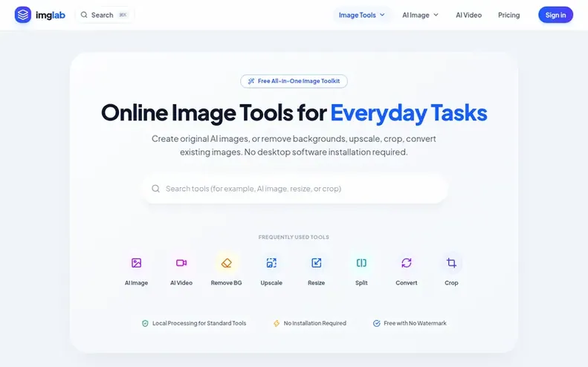Image resolution: width=588 pixels, height=367 pixels.
Task: Go to the Pricing page
Action: click(x=509, y=15)
